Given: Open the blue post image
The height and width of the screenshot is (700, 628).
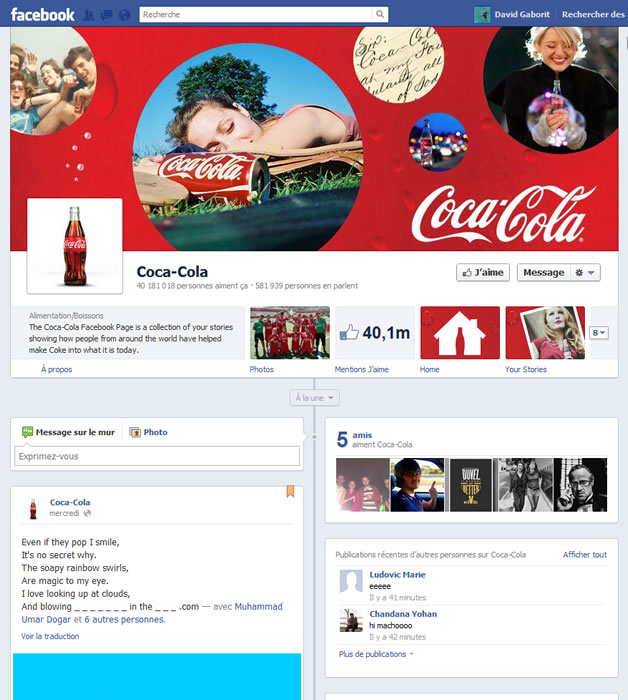Looking at the screenshot, I should 157,676.
